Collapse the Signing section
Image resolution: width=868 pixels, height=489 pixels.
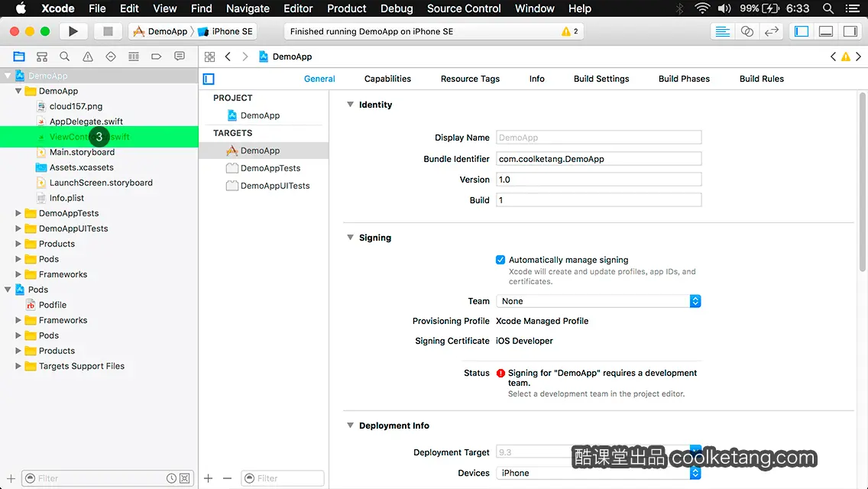tap(350, 238)
